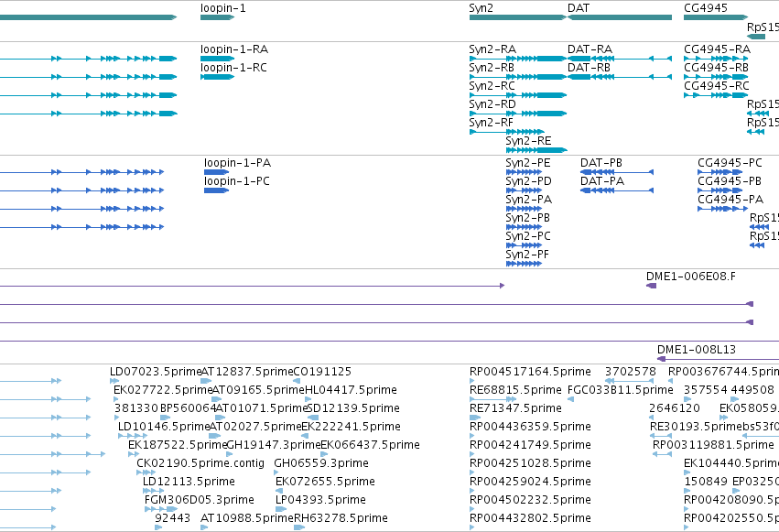The height and width of the screenshot is (532, 779).
Task: Select EST RP004432802.5prime
Action: coord(472,528)
